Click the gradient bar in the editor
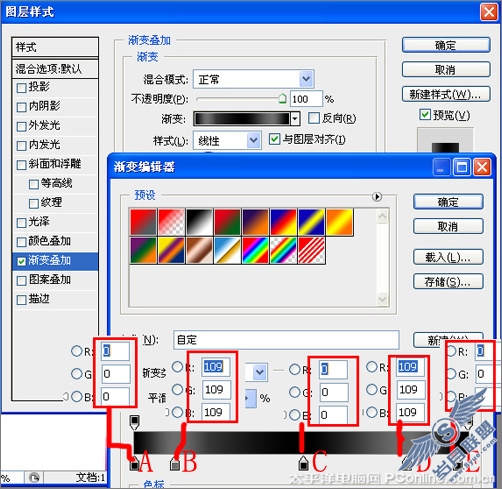The width and height of the screenshot is (502, 489). click(x=302, y=442)
